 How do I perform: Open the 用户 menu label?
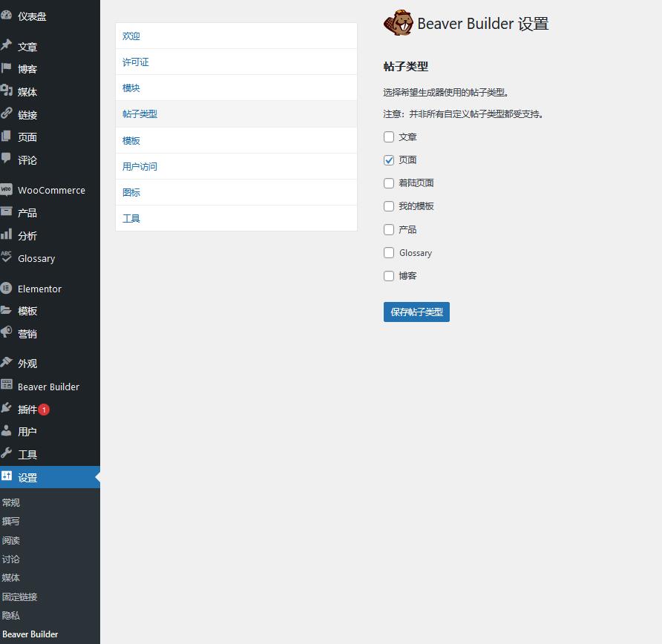point(27,432)
